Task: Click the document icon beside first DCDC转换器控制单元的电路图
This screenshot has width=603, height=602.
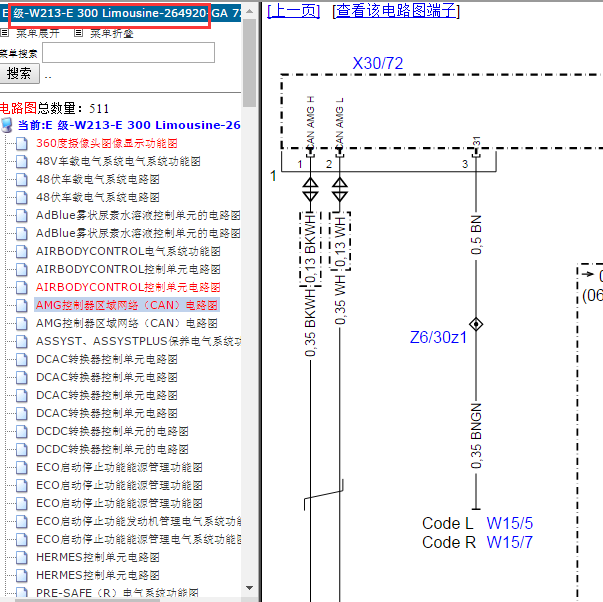Action: coord(22,431)
